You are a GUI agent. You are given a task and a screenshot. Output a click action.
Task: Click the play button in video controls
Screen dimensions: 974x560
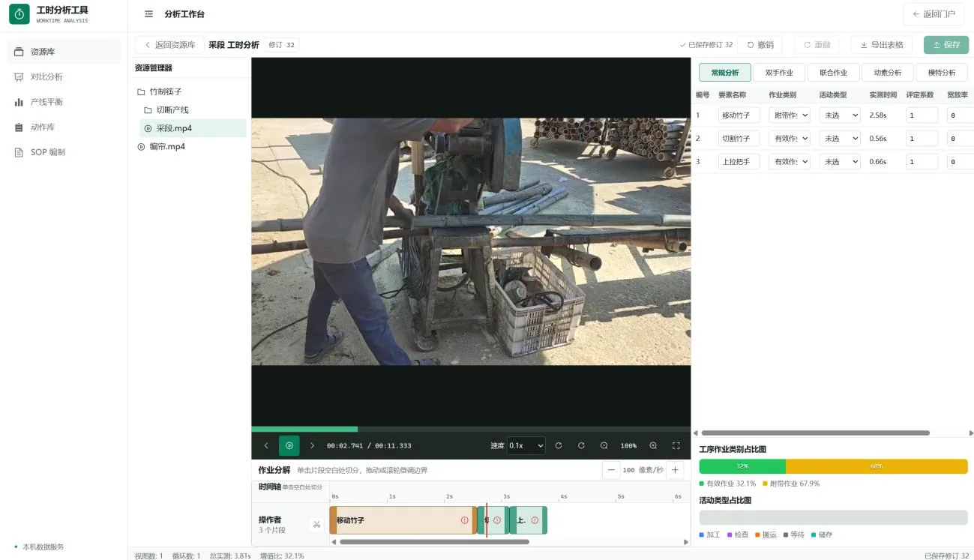[x=289, y=445]
